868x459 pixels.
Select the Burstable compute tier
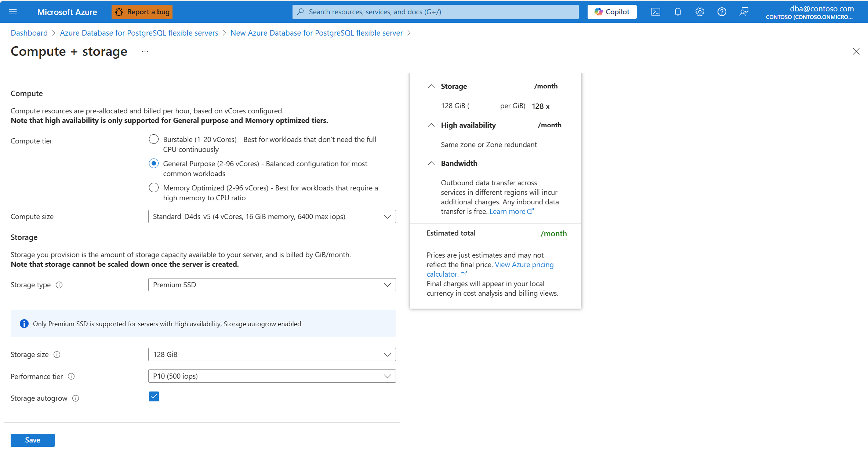pos(154,139)
